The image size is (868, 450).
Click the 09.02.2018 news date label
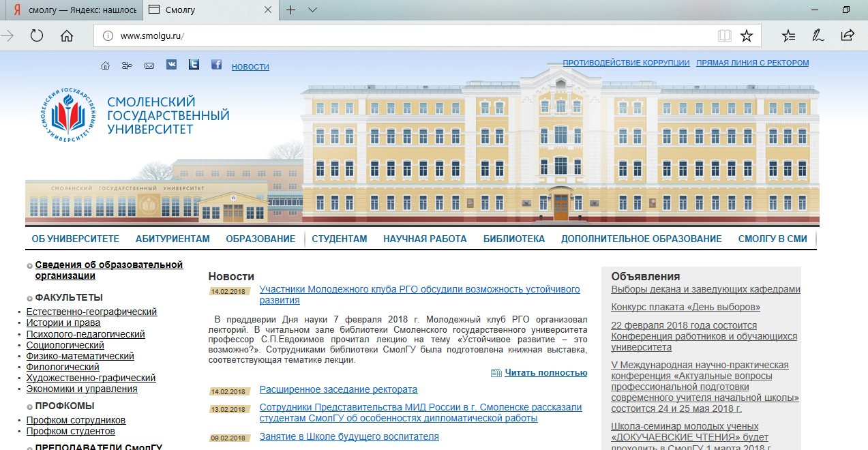click(228, 438)
